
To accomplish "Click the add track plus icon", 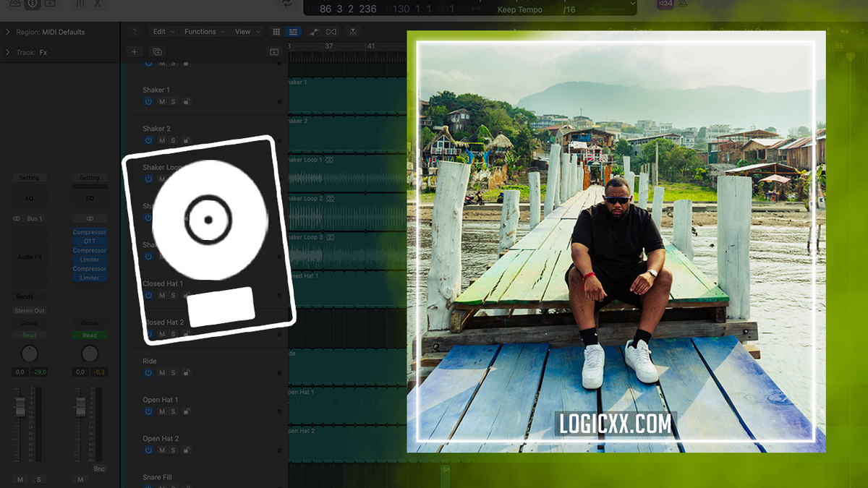I will (x=135, y=51).
